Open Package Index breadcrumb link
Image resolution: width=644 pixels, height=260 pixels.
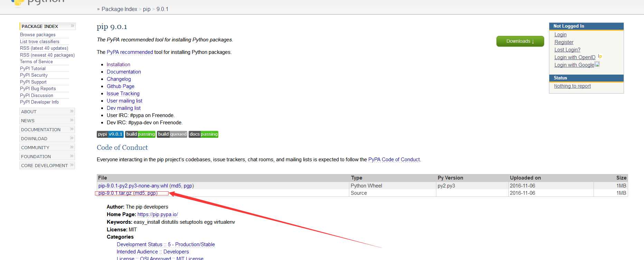click(x=119, y=9)
